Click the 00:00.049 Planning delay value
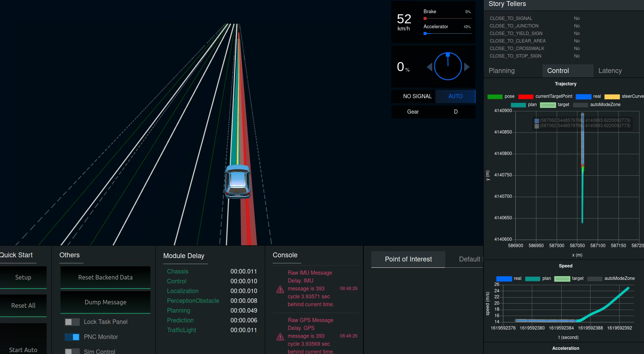644x354 pixels. click(244, 311)
